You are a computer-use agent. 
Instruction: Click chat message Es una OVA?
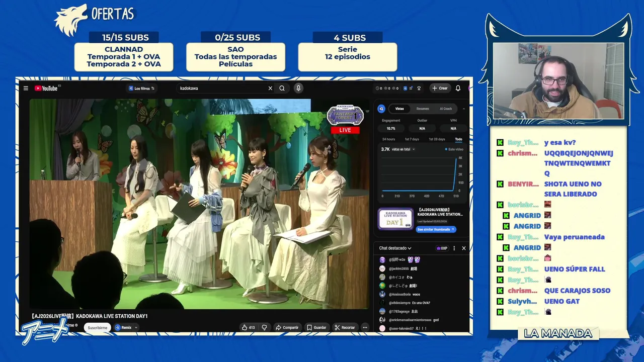(x=421, y=303)
